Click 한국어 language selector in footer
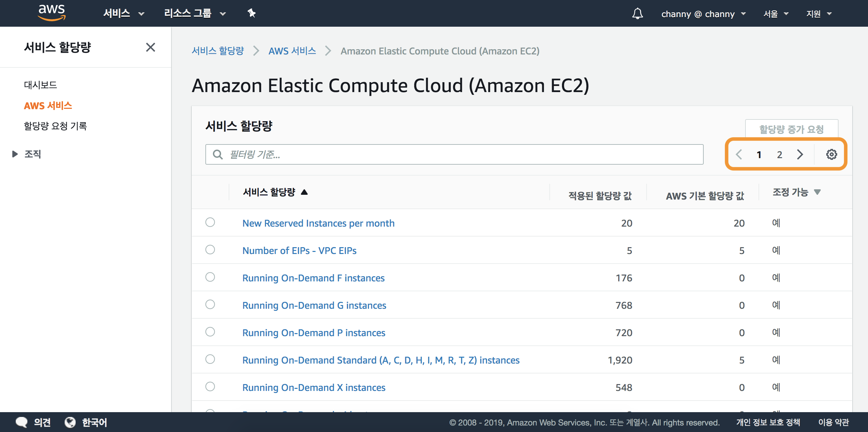The height and width of the screenshot is (432, 868). (x=94, y=422)
